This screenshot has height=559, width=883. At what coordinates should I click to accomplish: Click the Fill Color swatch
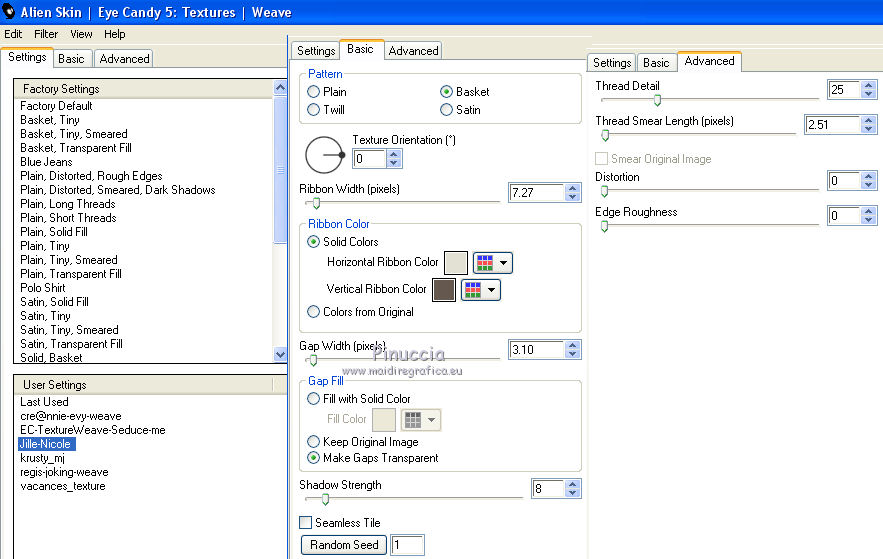(384, 420)
